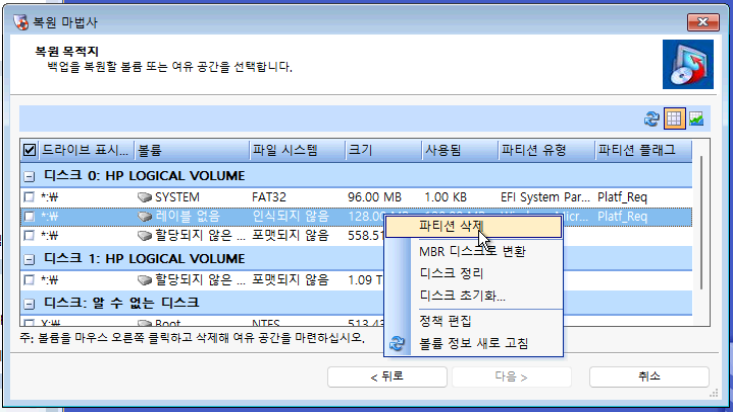Collapse the 알 수 없는 디스크 group

(x=29, y=304)
